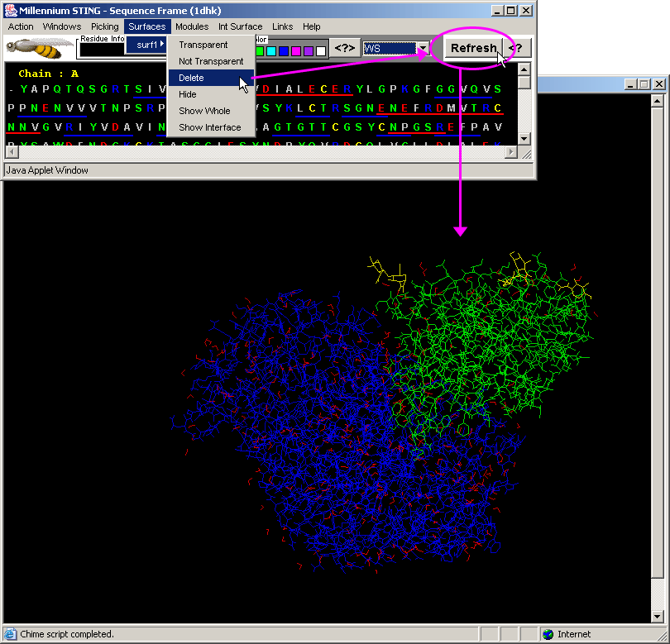This screenshot has height=644, width=670.
Task: Click the sequence panel vertical scroll thumb
Action: [524, 83]
